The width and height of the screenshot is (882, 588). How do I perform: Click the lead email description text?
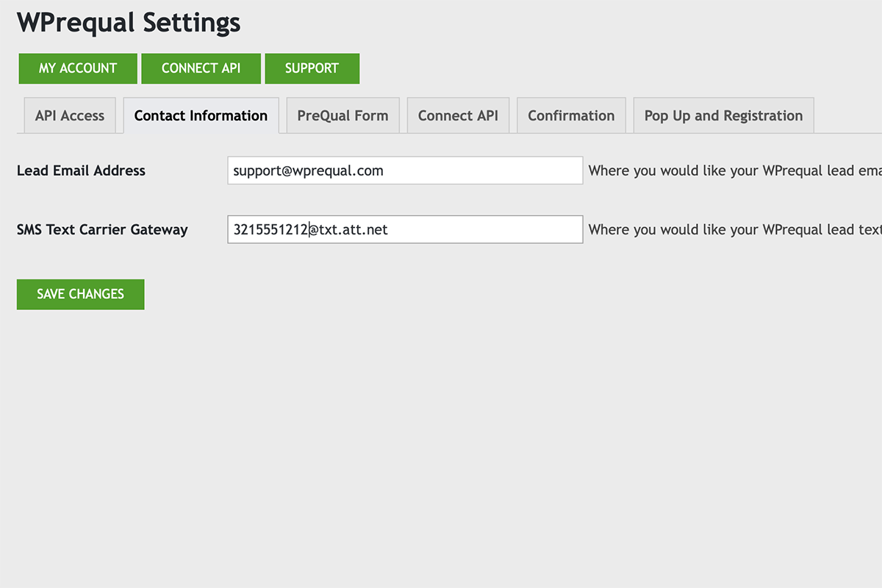735,171
